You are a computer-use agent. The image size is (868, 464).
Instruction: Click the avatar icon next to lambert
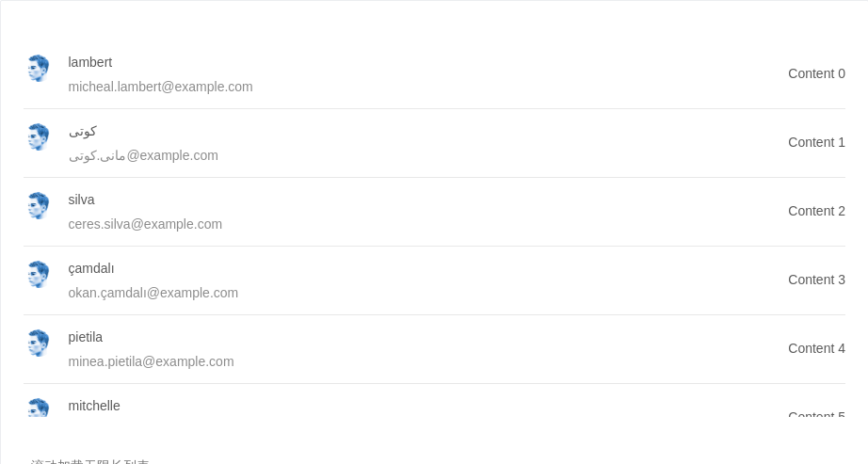click(39, 68)
